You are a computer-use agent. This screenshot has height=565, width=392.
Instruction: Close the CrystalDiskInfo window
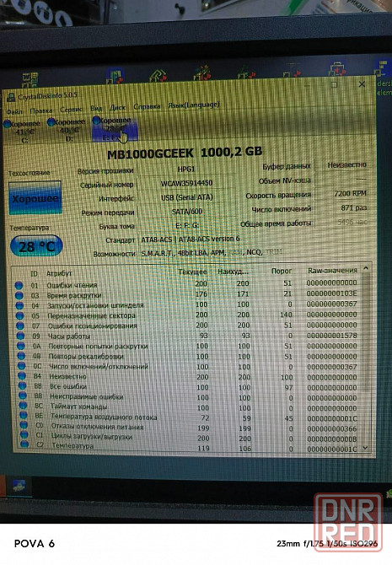362,84
